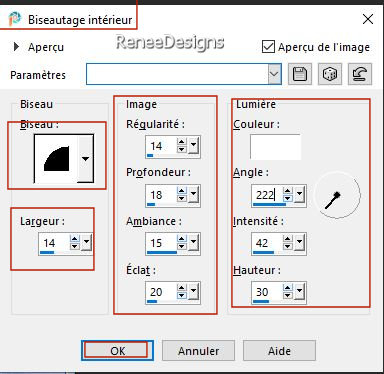The height and width of the screenshot is (374, 384).
Task: Increase the Régularité value with up arrow
Action: 182,143
